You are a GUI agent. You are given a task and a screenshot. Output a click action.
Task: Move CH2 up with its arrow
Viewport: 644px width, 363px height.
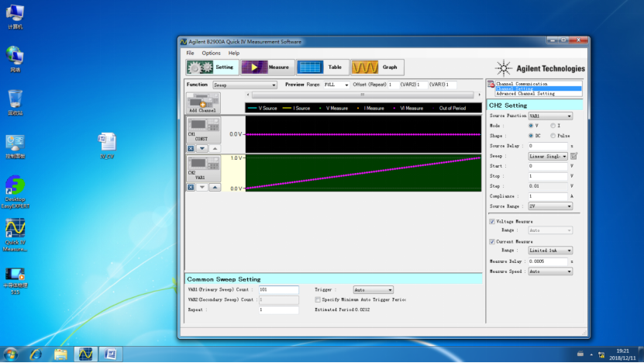pyautogui.click(x=215, y=187)
